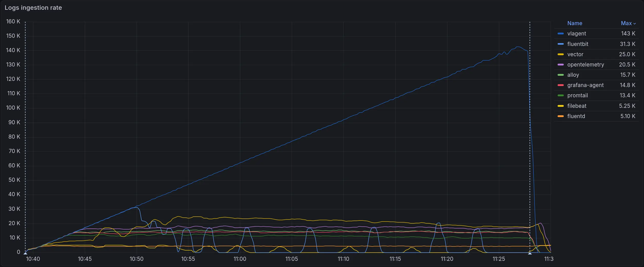Screen dimensions: 644x267
Task: Click the vector legend color marker
Action: click(x=561, y=54)
